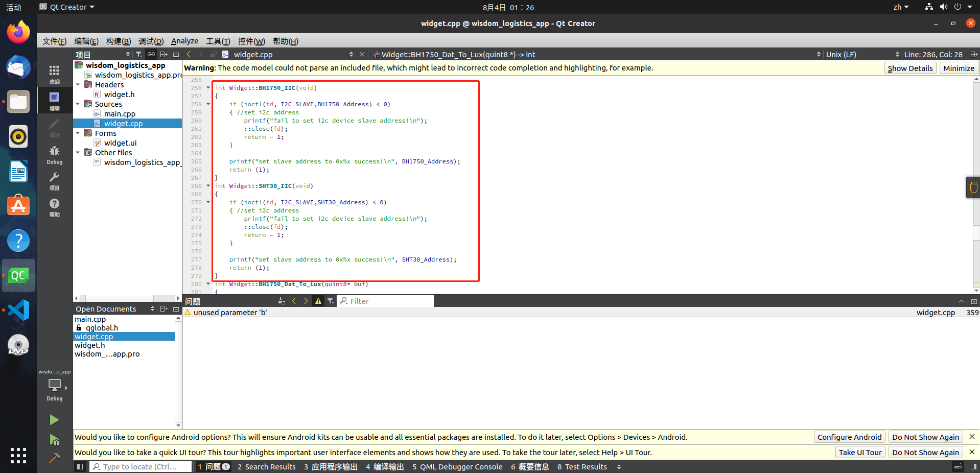Open Help (帮助) mode
This screenshot has height=473, width=980.
[x=54, y=207]
